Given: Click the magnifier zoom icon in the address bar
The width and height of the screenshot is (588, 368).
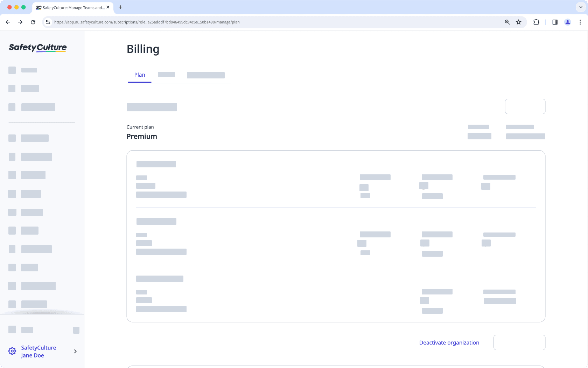Looking at the screenshot, I should tap(507, 22).
